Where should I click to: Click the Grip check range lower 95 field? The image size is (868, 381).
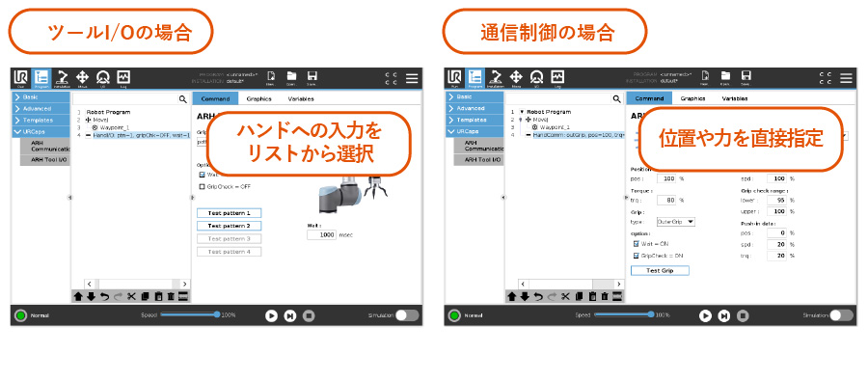tap(776, 200)
